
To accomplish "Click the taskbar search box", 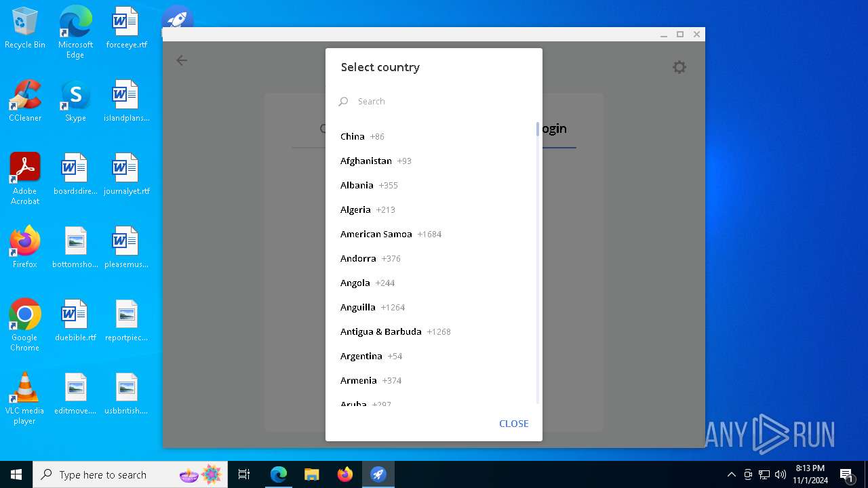I will (x=131, y=474).
